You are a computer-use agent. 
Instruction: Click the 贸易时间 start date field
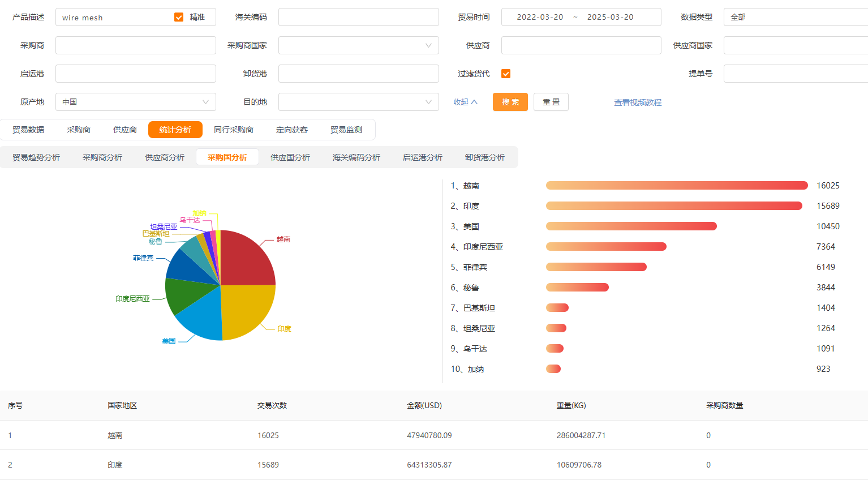tap(540, 17)
